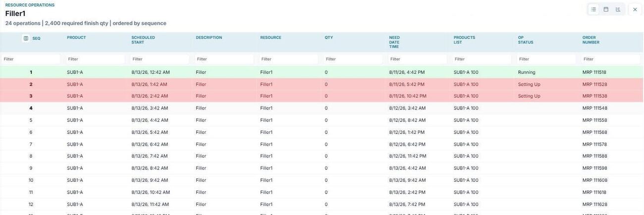The width and height of the screenshot is (644, 215).
Task: Focus the PRODUCTS LIST filter field
Action: [482, 59]
